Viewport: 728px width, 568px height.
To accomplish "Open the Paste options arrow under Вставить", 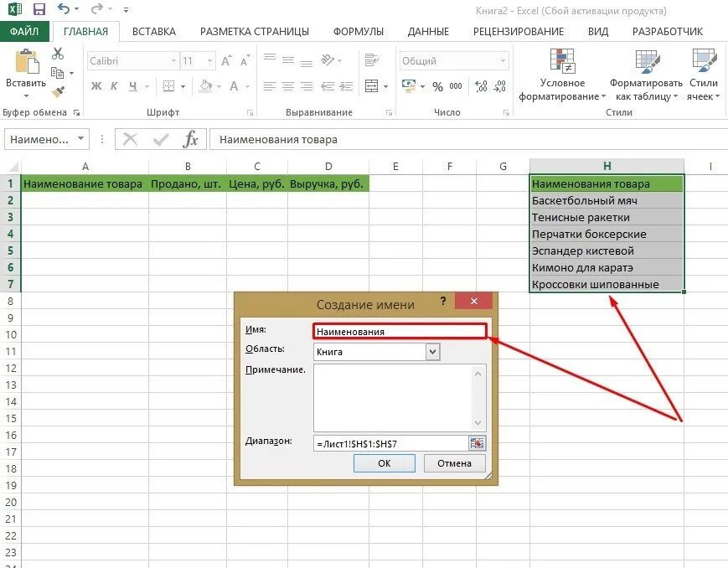I will click(x=26, y=96).
